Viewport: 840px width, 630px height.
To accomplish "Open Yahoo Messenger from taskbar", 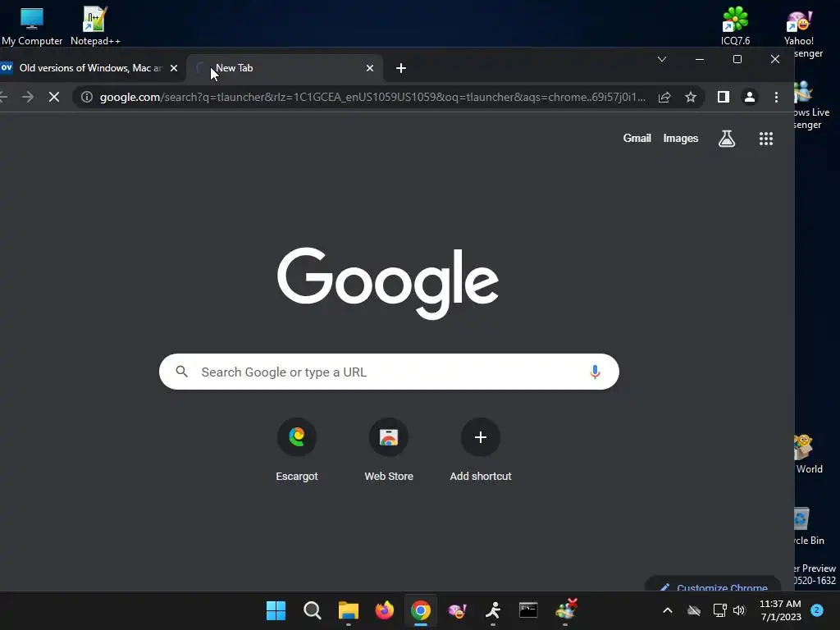I will (457, 610).
